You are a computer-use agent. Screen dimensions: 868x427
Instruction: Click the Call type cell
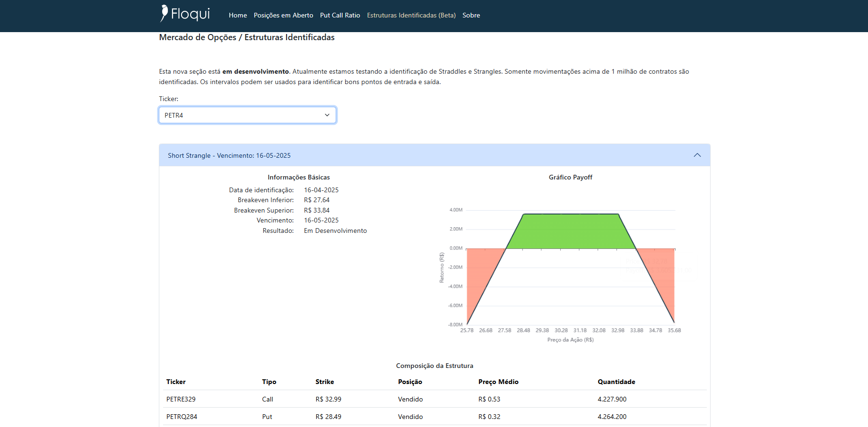tap(268, 399)
